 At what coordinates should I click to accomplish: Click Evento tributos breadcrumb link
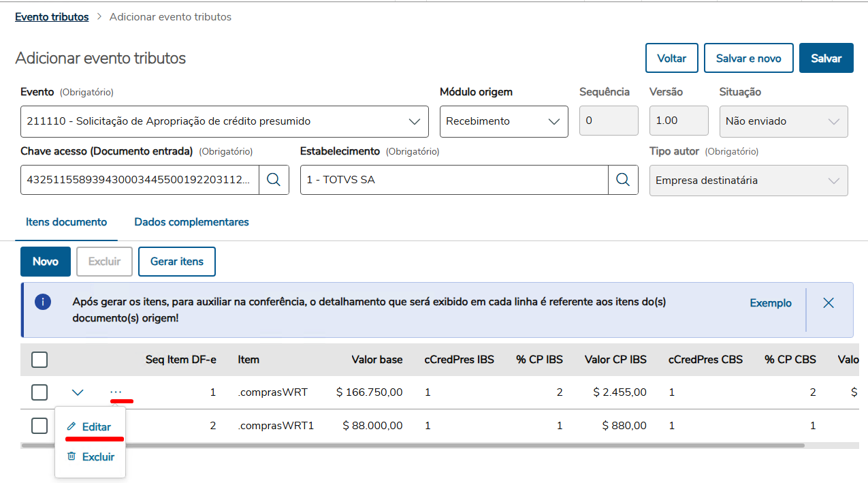pyautogui.click(x=52, y=17)
